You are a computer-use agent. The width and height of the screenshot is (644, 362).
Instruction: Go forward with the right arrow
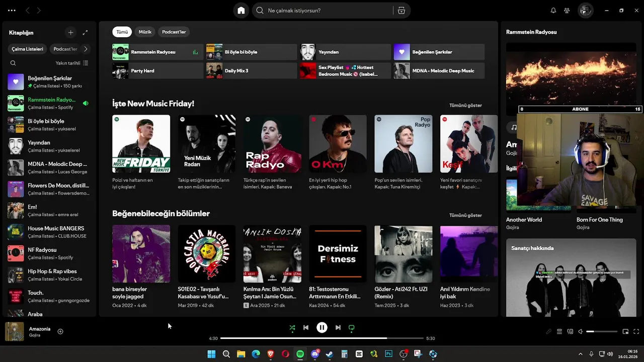point(39,10)
